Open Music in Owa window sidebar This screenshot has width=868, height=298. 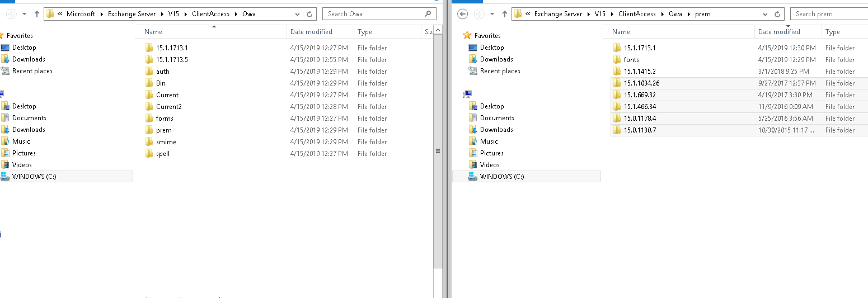[21, 141]
